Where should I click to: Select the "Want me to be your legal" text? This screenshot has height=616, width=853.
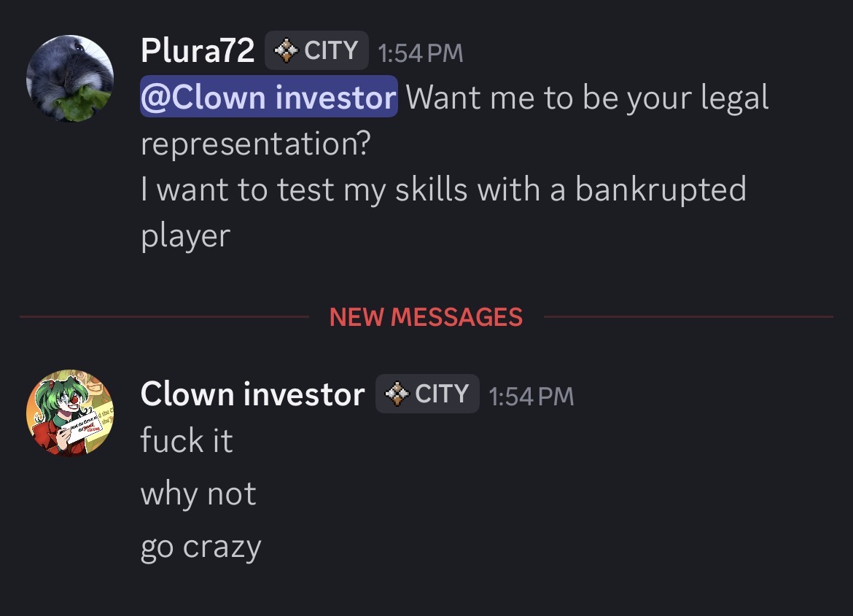(587, 98)
